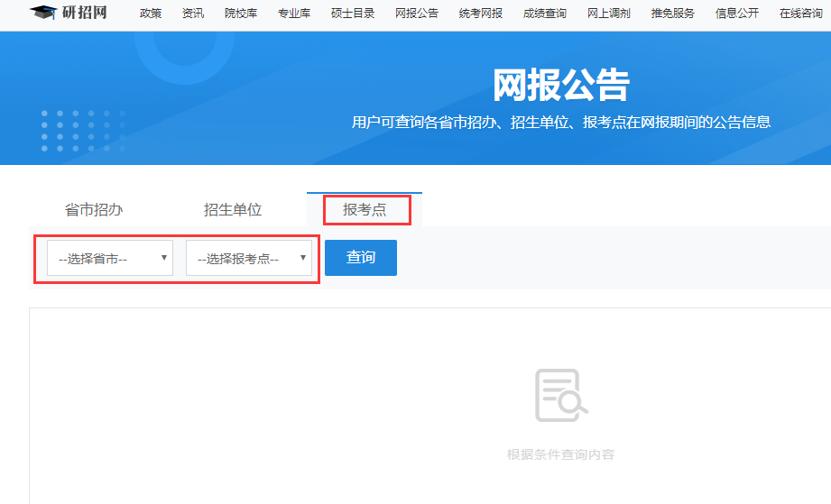Screen dimensions: 831x504
Task: Go to 院校库 in the top navigation
Action: click(241, 14)
